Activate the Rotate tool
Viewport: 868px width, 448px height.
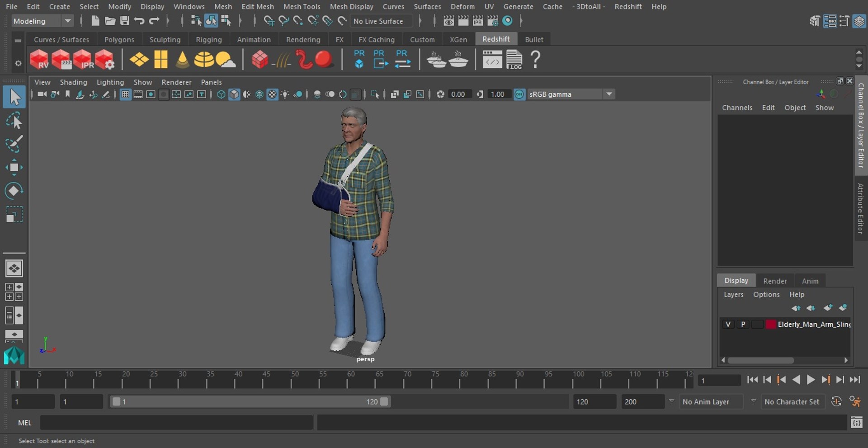(x=14, y=191)
